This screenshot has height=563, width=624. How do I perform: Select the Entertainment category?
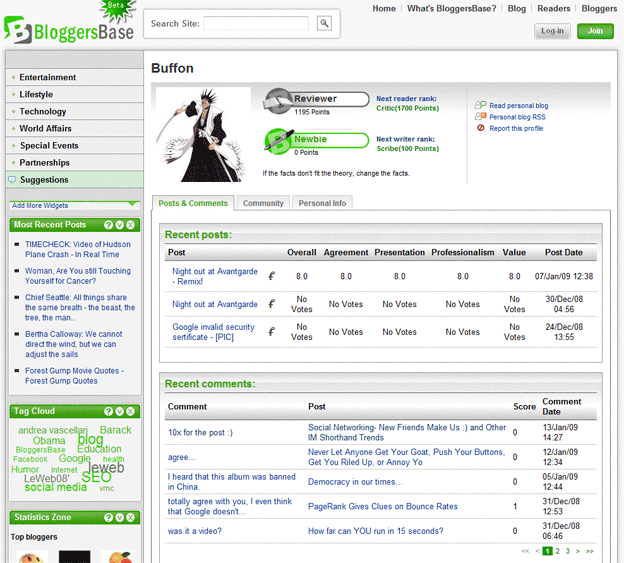click(x=74, y=77)
